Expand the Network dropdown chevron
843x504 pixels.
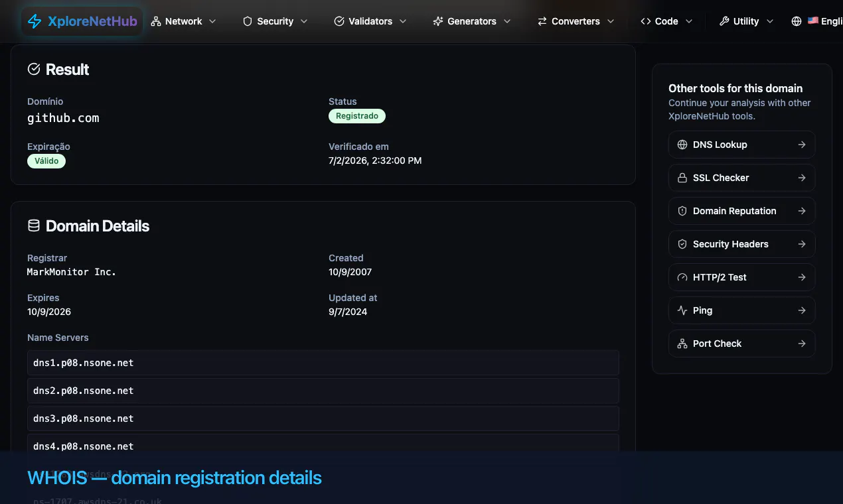212,21
